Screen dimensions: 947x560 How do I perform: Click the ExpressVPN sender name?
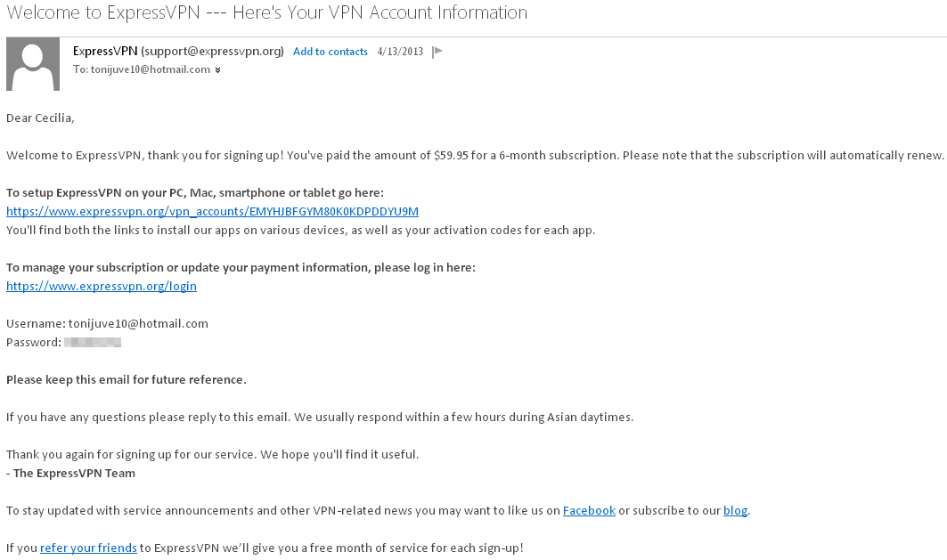coord(105,51)
